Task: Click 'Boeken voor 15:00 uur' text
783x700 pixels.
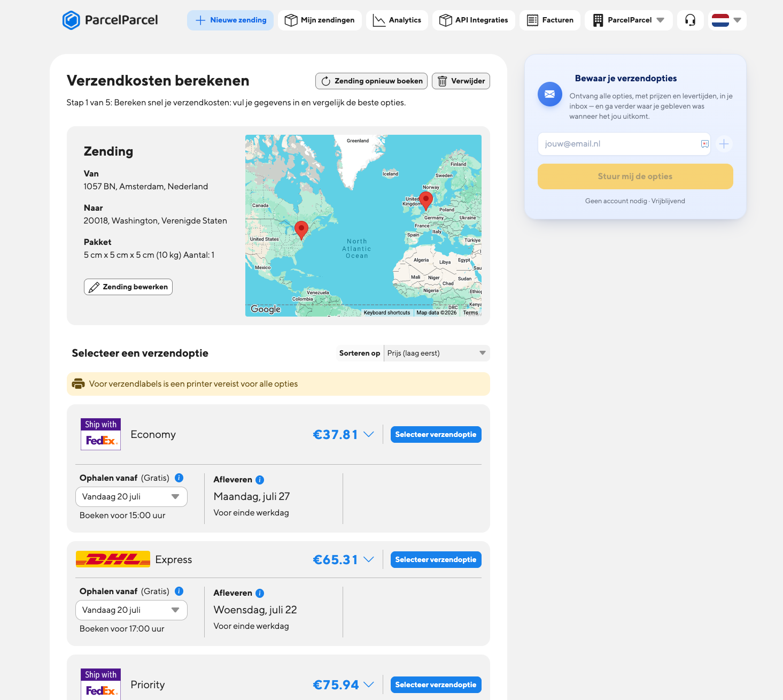Action: tap(122, 516)
